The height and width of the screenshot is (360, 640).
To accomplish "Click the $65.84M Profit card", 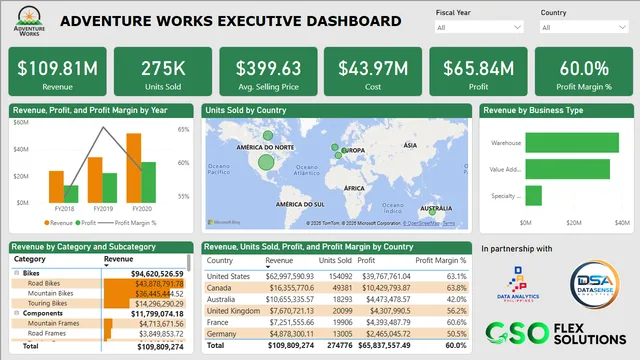I will [478, 71].
